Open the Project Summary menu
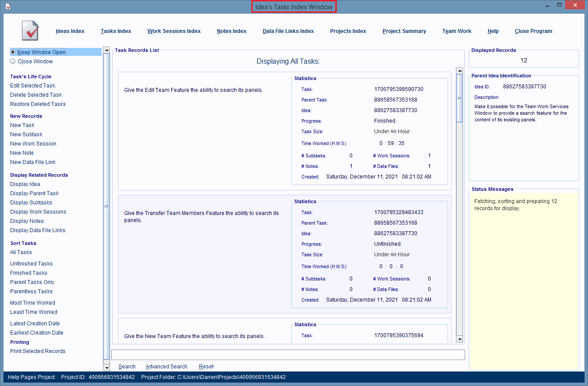588x386 pixels. click(x=404, y=31)
